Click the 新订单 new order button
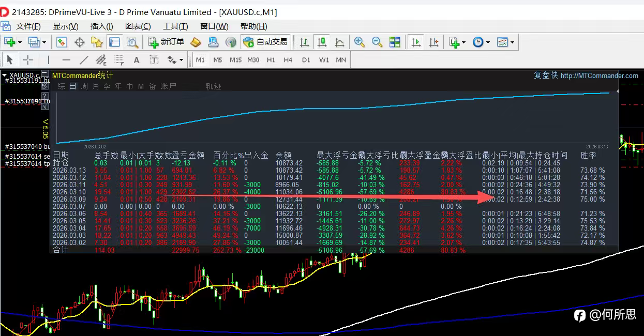Viewport: 644px width, 336px height. click(x=166, y=42)
